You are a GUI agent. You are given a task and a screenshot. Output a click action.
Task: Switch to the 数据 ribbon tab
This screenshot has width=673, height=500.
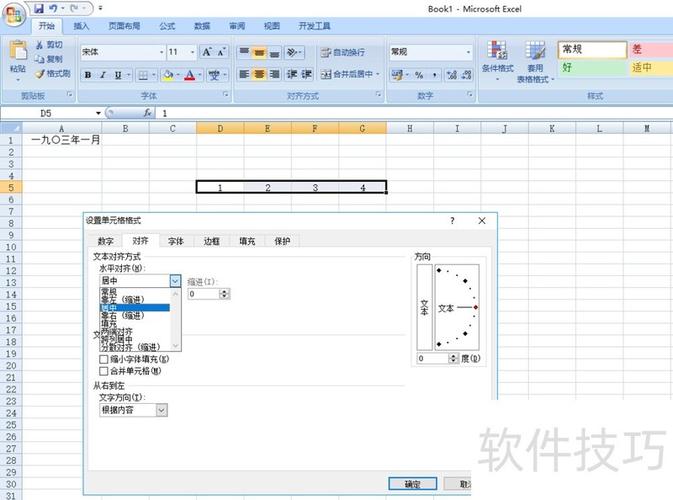(202, 26)
